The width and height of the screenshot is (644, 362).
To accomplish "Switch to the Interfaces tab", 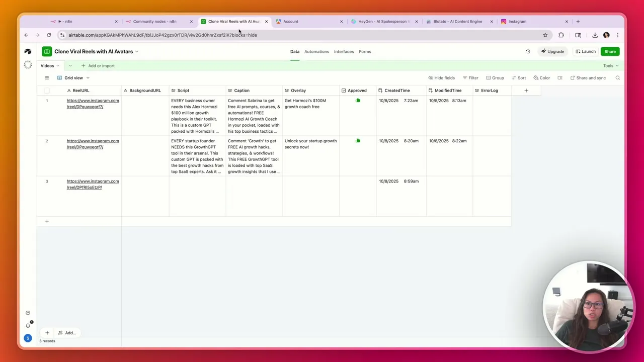I will (344, 51).
